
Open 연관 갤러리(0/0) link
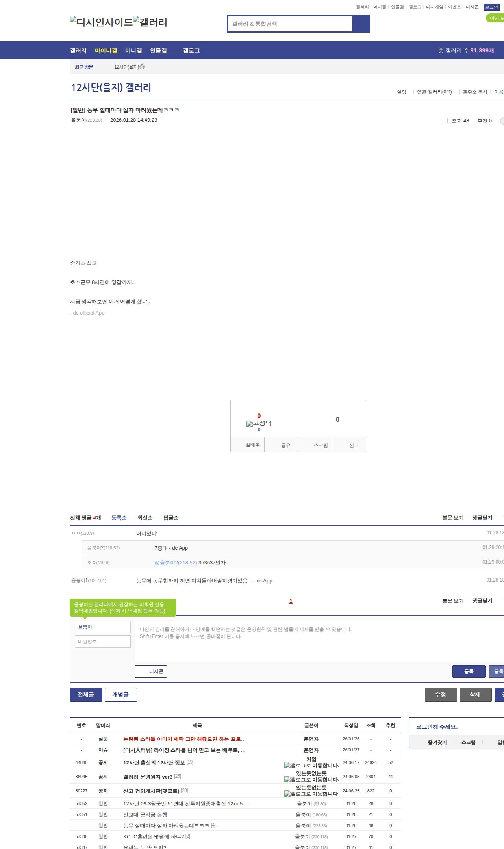click(434, 92)
